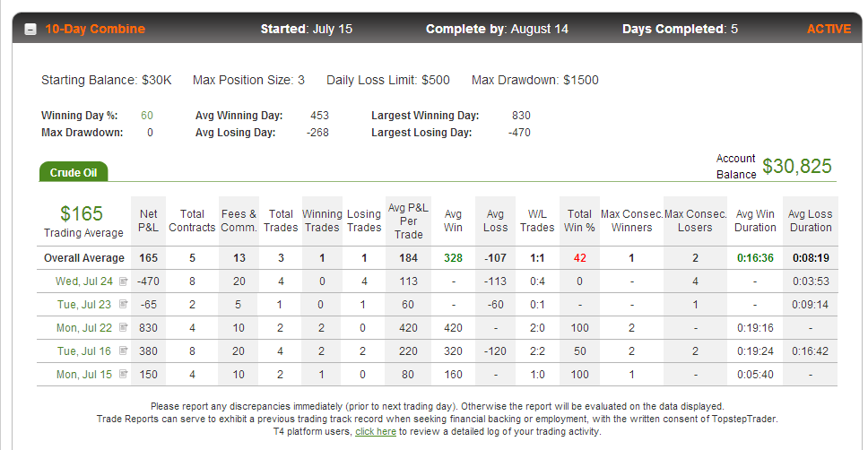The width and height of the screenshot is (868, 450).
Task: Click the ACTIVE status label
Action: (x=829, y=29)
